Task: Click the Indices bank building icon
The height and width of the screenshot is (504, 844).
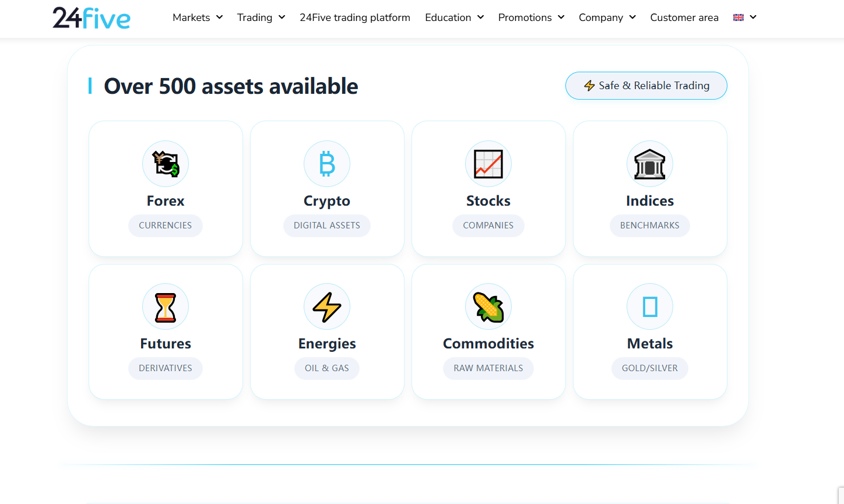Action: (x=650, y=164)
